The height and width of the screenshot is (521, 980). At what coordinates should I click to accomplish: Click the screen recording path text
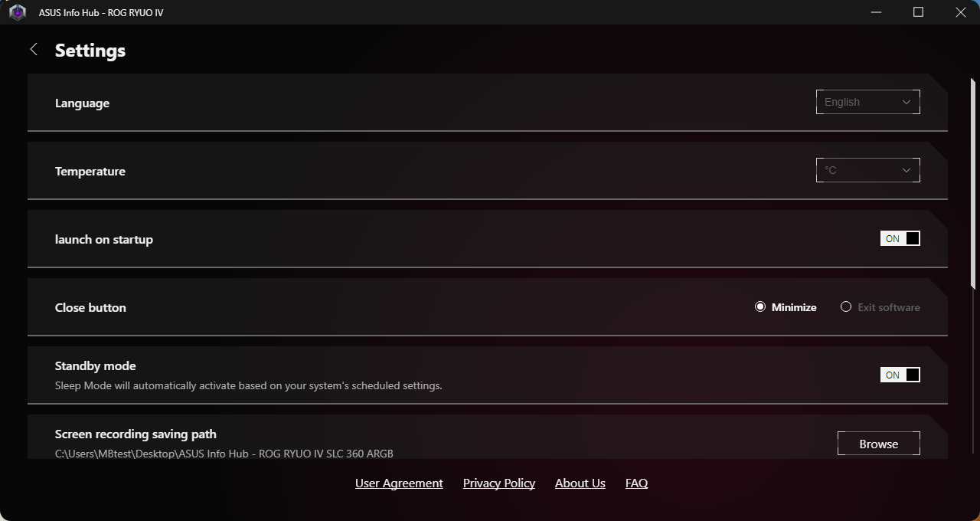[224, 454]
